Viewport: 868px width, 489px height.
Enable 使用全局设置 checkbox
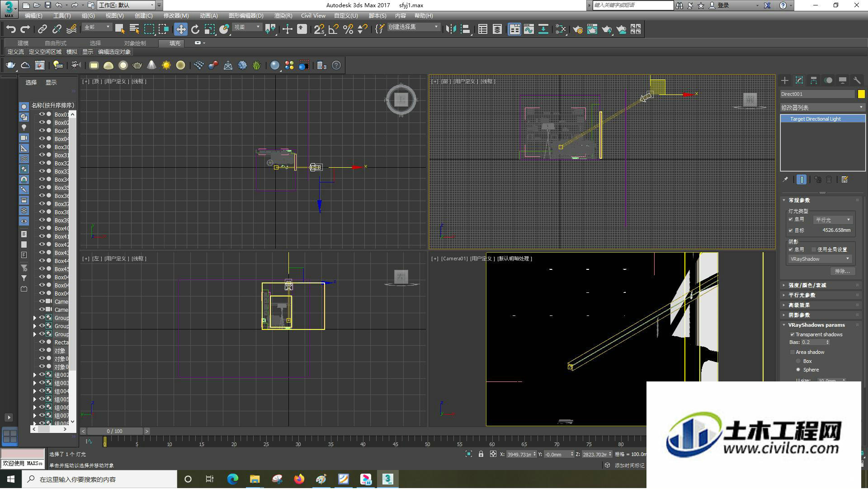(x=814, y=249)
